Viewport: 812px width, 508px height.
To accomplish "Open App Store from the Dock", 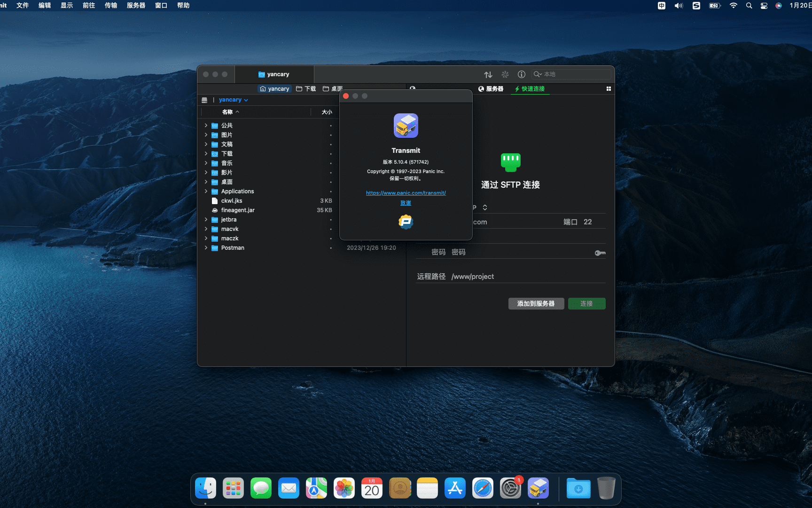I will [455, 488].
